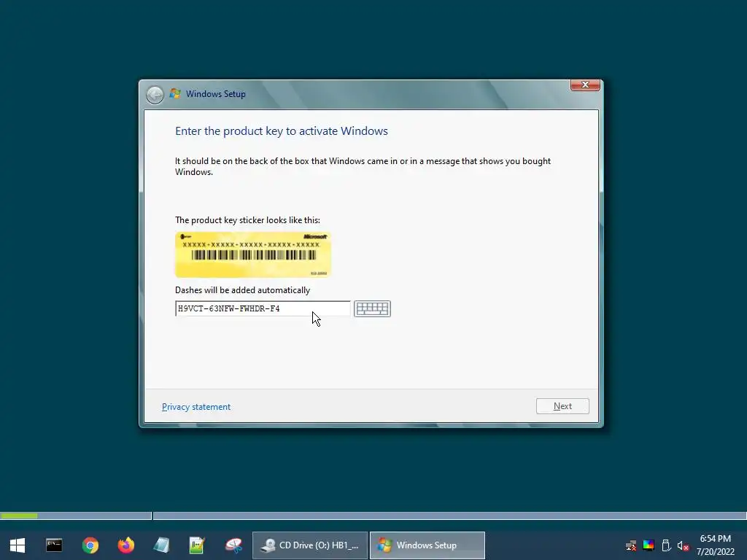Launch Command Prompt from the taskbar

[x=54, y=545]
